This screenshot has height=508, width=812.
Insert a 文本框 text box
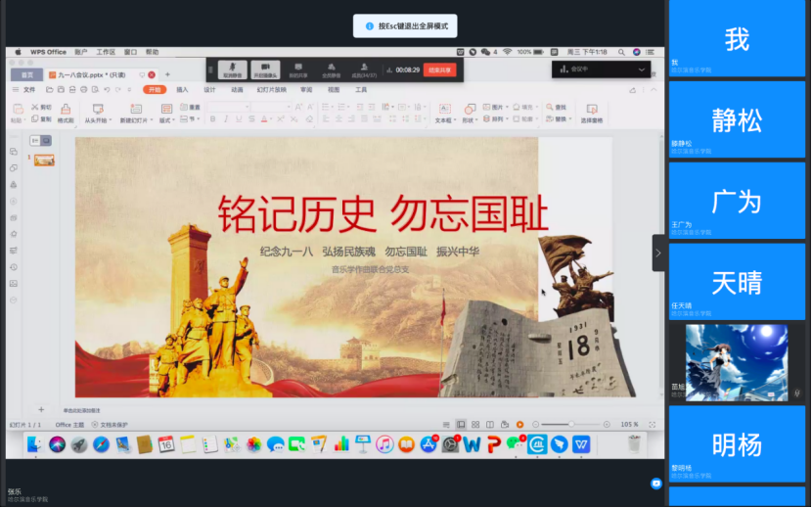tap(443, 109)
